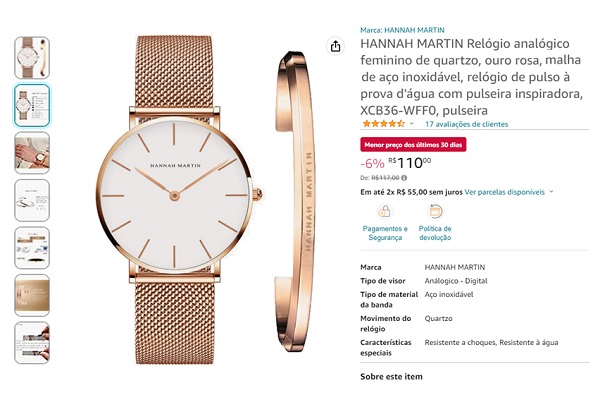
Task: Select the second thumbnail with watch specs
Action: click(x=32, y=105)
